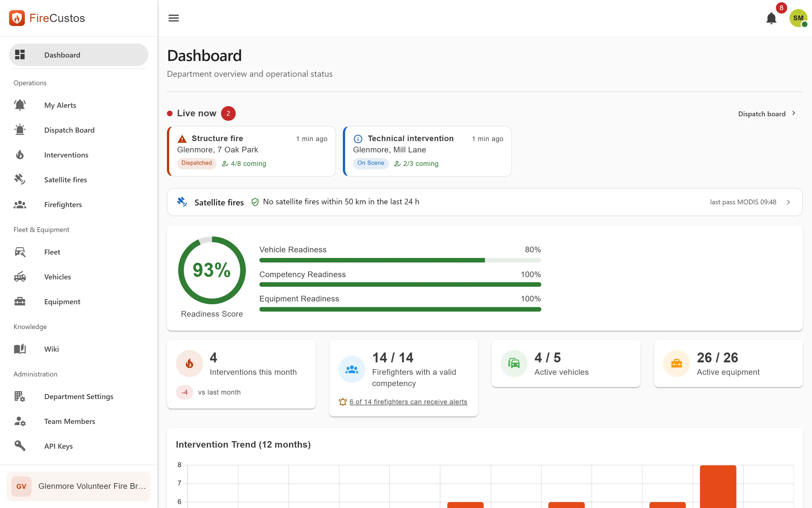812x508 pixels.
Task: Click the Dispatched status chip
Action: tap(197, 163)
